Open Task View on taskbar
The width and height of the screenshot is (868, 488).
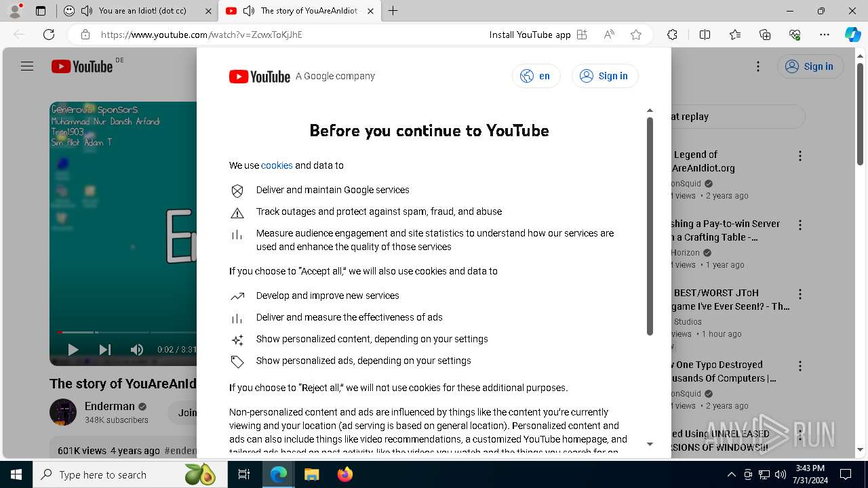tap(244, 474)
